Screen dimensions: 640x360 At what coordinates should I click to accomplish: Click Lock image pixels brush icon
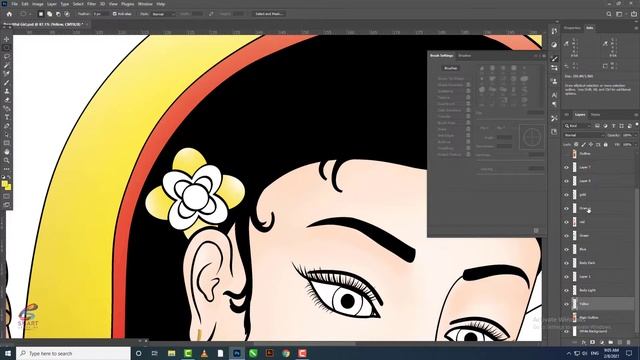584,144
